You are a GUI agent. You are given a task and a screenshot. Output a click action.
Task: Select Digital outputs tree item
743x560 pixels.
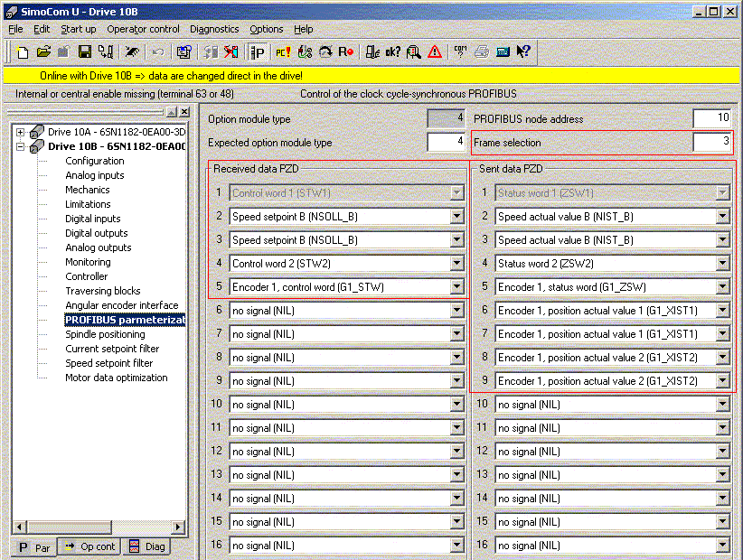coord(97,233)
